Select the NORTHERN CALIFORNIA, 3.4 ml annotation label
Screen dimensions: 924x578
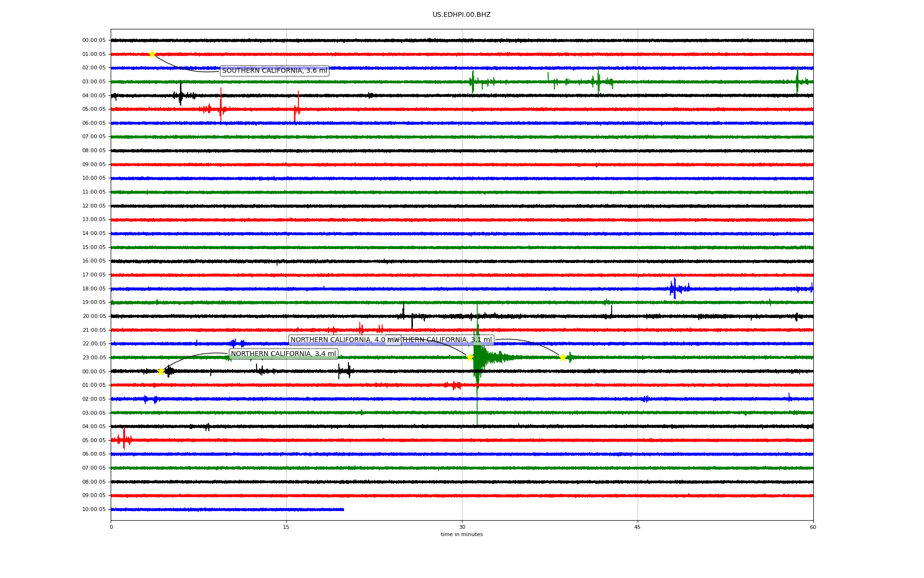coord(283,354)
